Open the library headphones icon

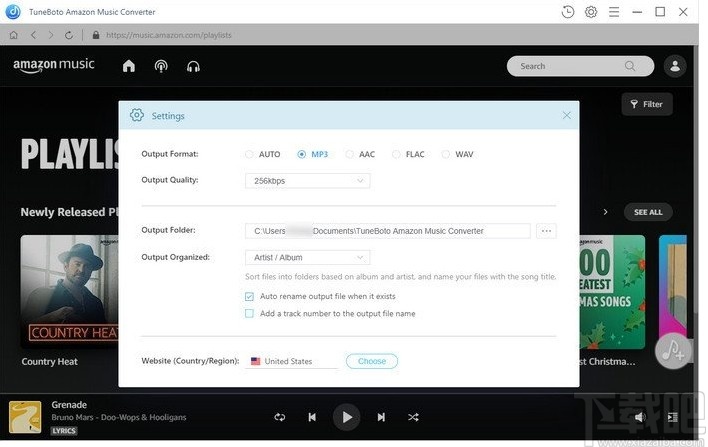(x=193, y=67)
